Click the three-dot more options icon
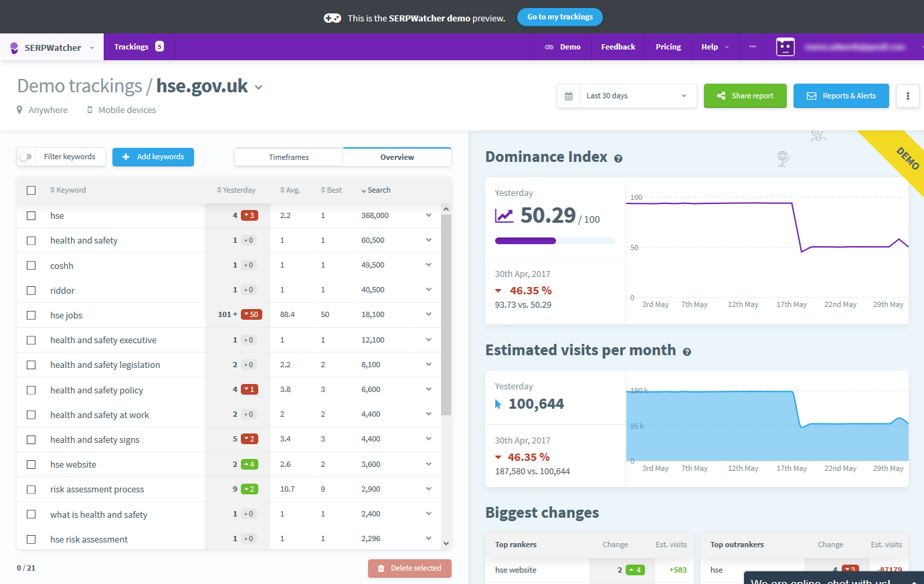Image resolution: width=924 pixels, height=584 pixels. click(x=907, y=96)
